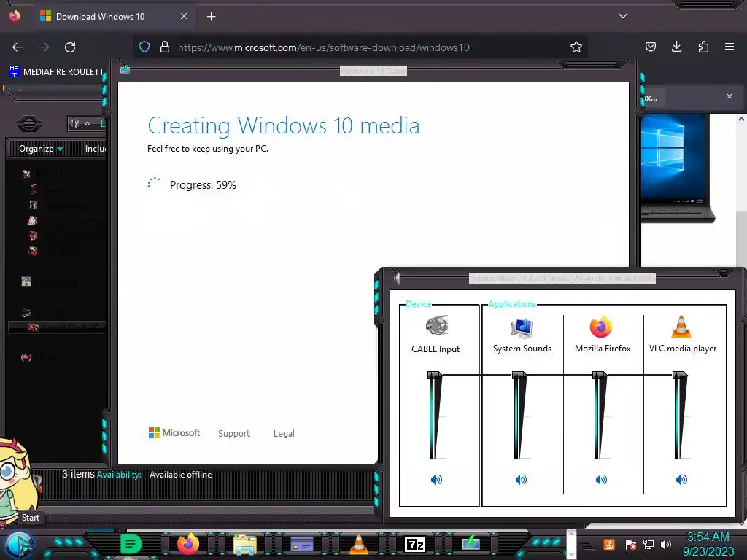This screenshot has height=560, width=747.
Task: Open Firefox extensions menu
Action: point(703,47)
